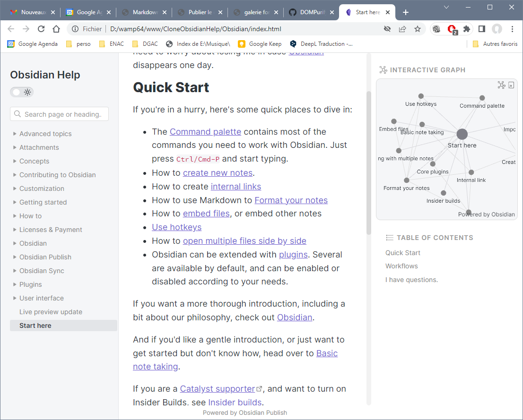The width and height of the screenshot is (523, 420).
Task: Open the tab search chevron
Action: tap(446, 7)
